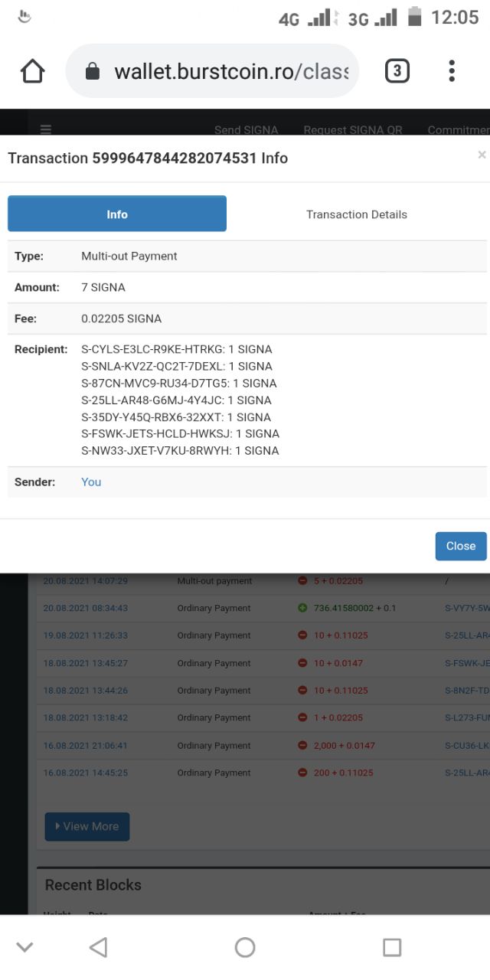Image resolution: width=490 pixels, height=980 pixels.
Task: Click the Multi-out Payment type value
Action: (129, 256)
